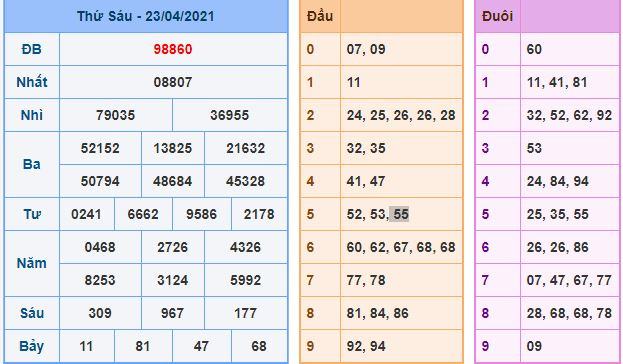Viewport: 623px width, 364px height.
Task: Select fifth prize number 4326
Action: [246, 247]
